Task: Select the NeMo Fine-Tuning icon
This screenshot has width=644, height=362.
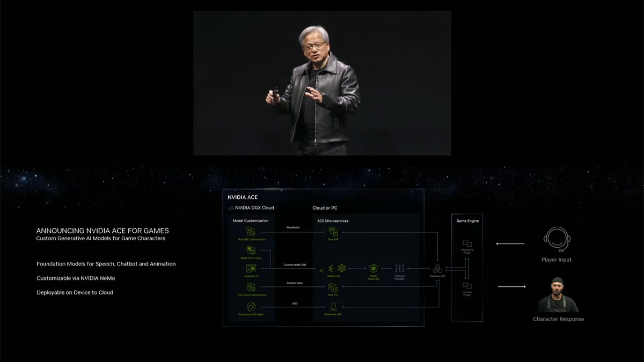Action: click(251, 250)
